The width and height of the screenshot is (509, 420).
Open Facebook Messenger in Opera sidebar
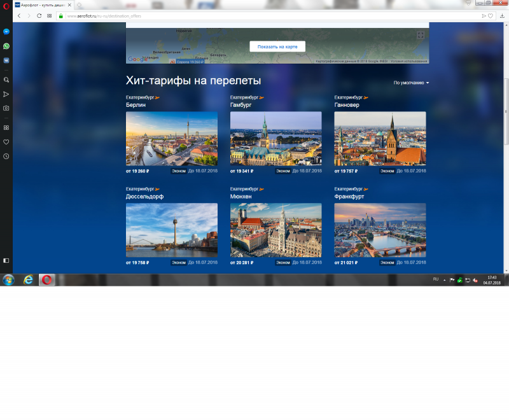6,31
